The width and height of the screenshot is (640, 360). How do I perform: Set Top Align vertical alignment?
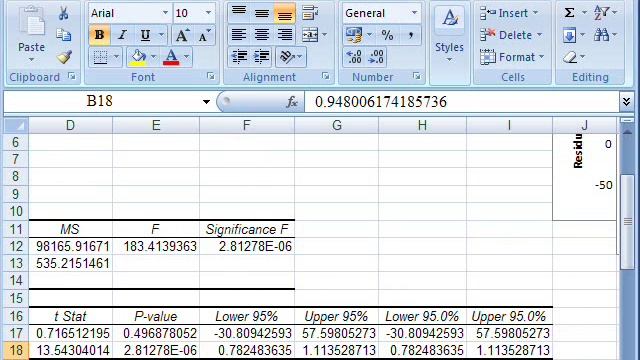[x=239, y=13]
